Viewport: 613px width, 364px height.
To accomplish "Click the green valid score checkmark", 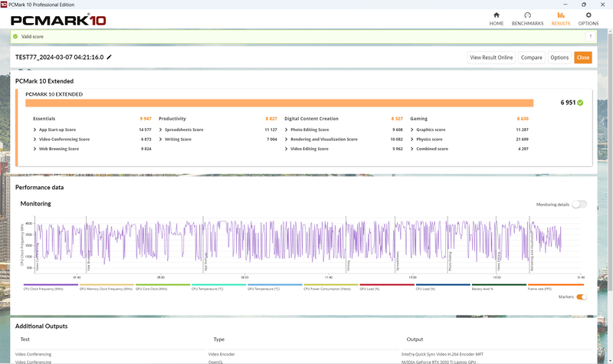I will point(15,36).
